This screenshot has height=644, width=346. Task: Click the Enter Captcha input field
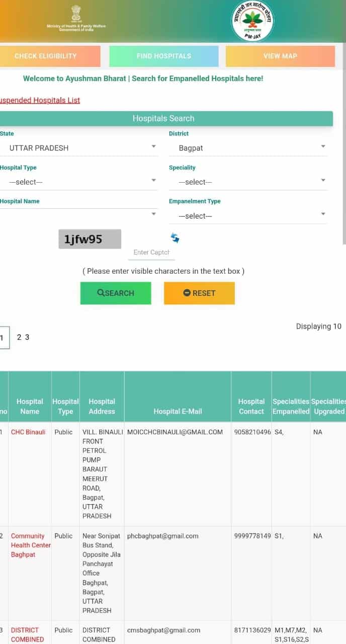151,252
